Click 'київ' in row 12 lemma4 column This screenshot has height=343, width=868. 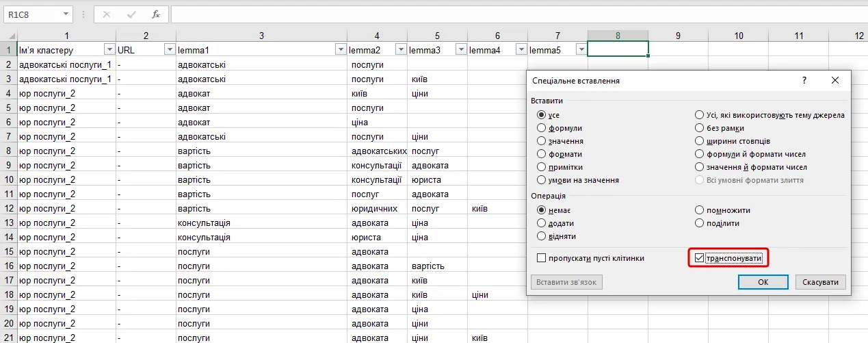point(497,208)
